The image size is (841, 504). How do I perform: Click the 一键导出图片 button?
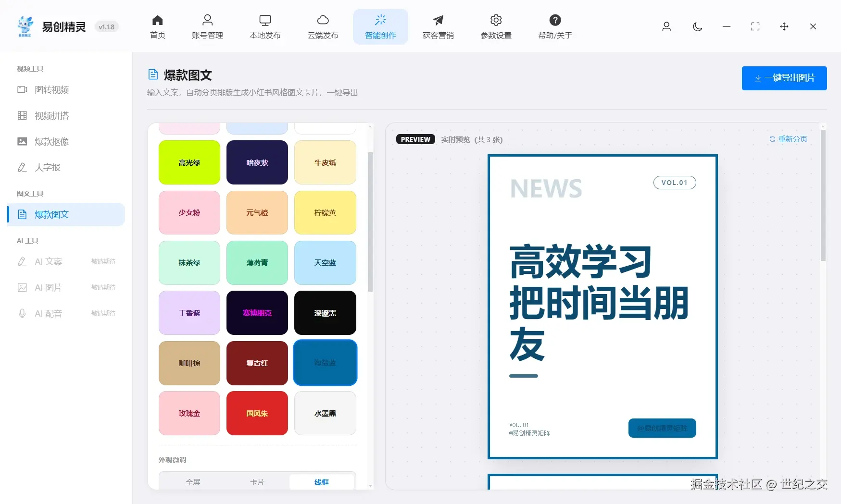pos(784,78)
